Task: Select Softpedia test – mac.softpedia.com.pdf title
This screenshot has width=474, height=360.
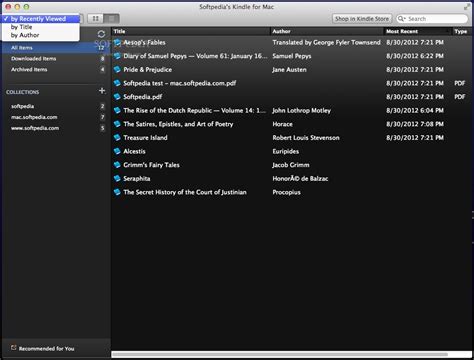Action: click(x=180, y=83)
